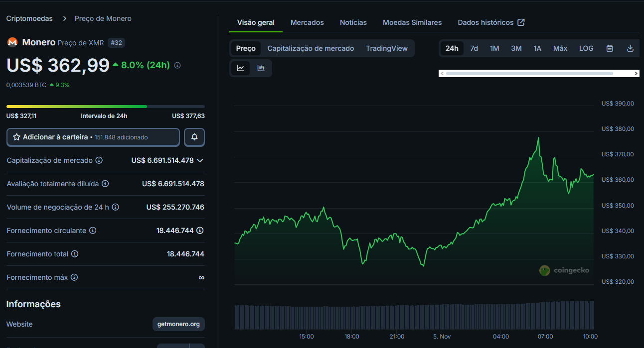Open the Notícias tab
644x348 pixels.
pyautogui.click(x=353, y=22)
